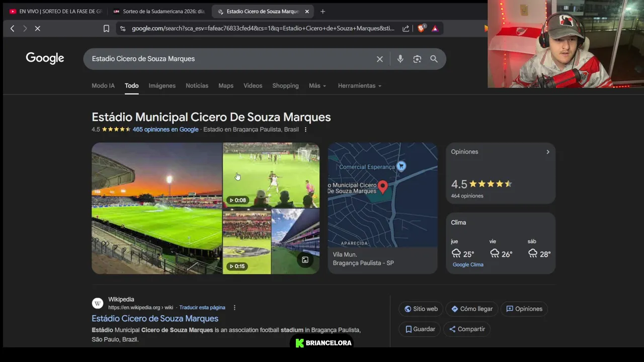Click the Google logo

click(45, 58)
